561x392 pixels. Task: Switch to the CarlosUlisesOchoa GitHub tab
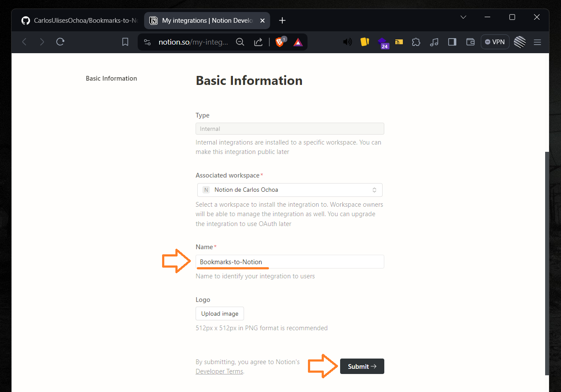coord(79,21)
